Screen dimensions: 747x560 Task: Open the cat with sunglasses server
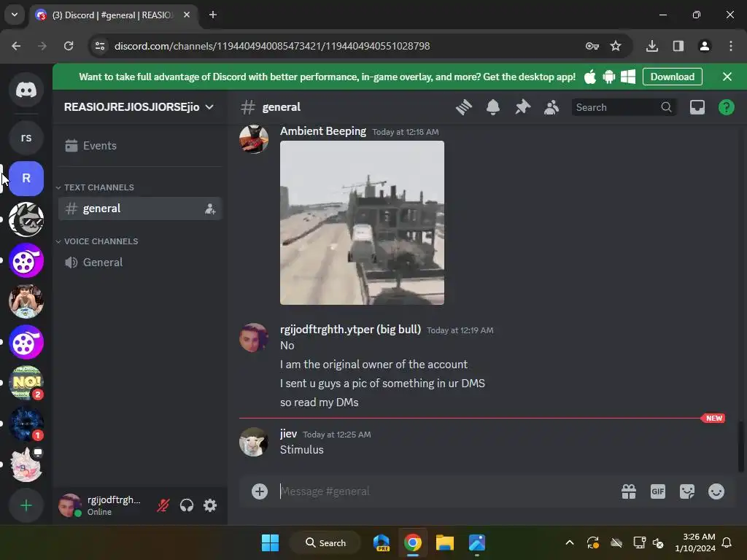click(26, 219)
